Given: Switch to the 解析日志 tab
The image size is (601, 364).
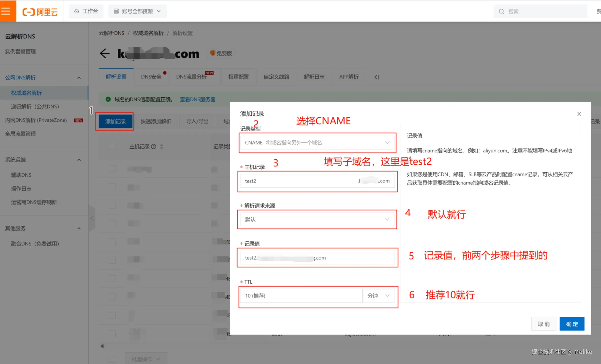Looking at the screenshot, I should (x=314, y=77).
